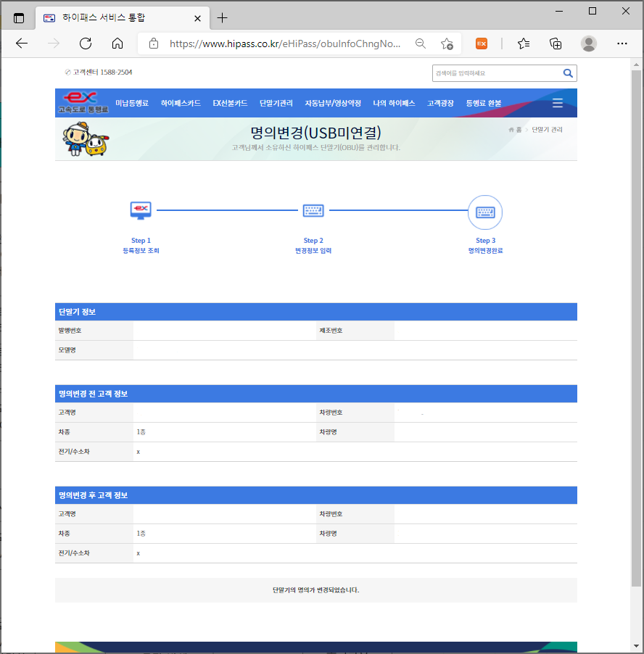
Task: Select the Step 2 변경정보 입력 icon
Action: (x=313, y=210)
